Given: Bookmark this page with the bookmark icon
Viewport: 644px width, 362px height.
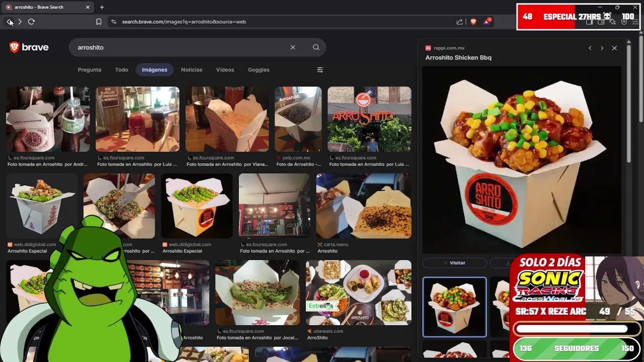Looking at the screenshot, I should [x=99, y=22].
